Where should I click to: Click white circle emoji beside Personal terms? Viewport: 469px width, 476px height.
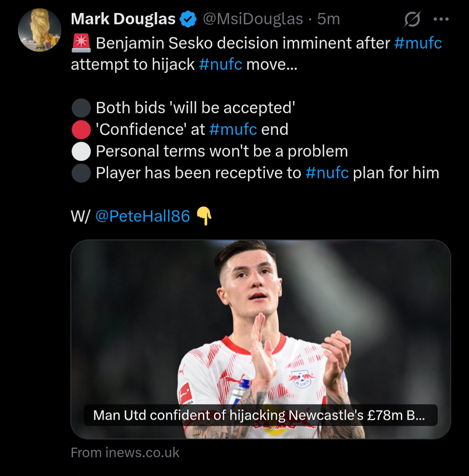click(x=81, y=151)
